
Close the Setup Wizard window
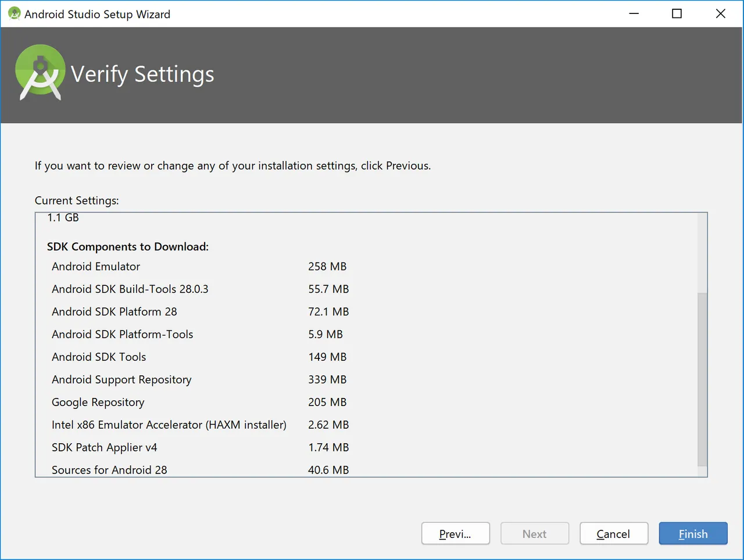click(x=721, y=13)
